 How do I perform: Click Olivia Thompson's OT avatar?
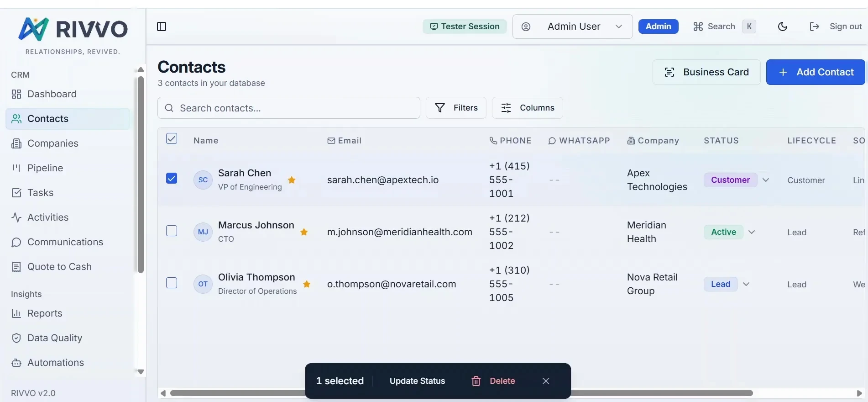click(203, 284)
